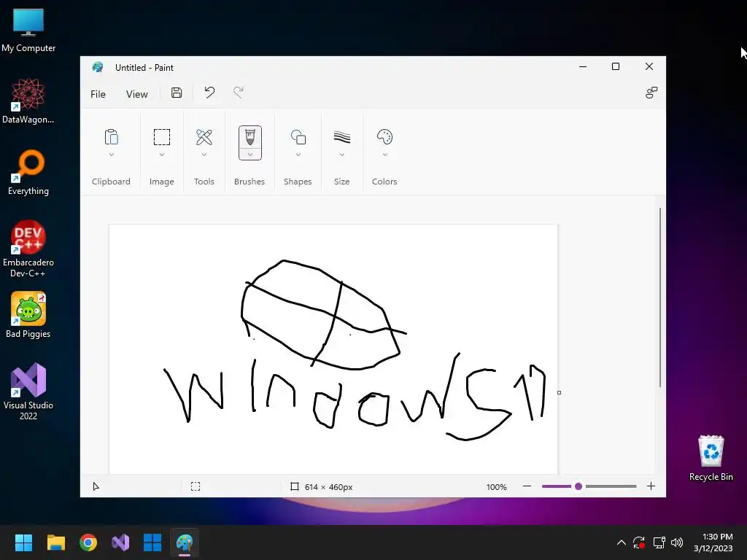Expand the Shapes dropdown chevron
The image size is (747, 560).
coord(298,155)
